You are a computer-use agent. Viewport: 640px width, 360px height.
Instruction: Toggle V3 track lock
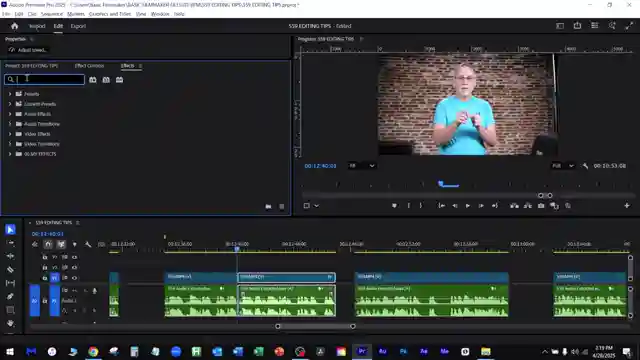click(x=45, y=257)
